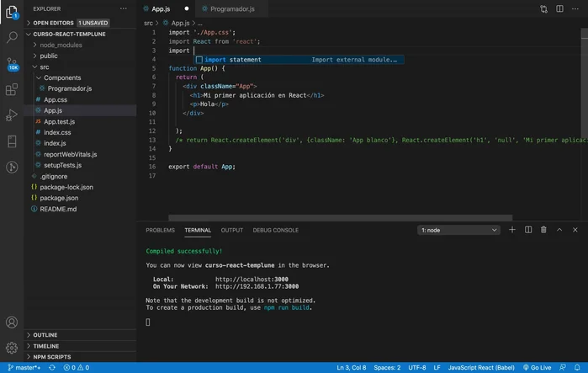Open the git graph activity bar icon
This screenshot has height=373, width=588.
point(12,167)
